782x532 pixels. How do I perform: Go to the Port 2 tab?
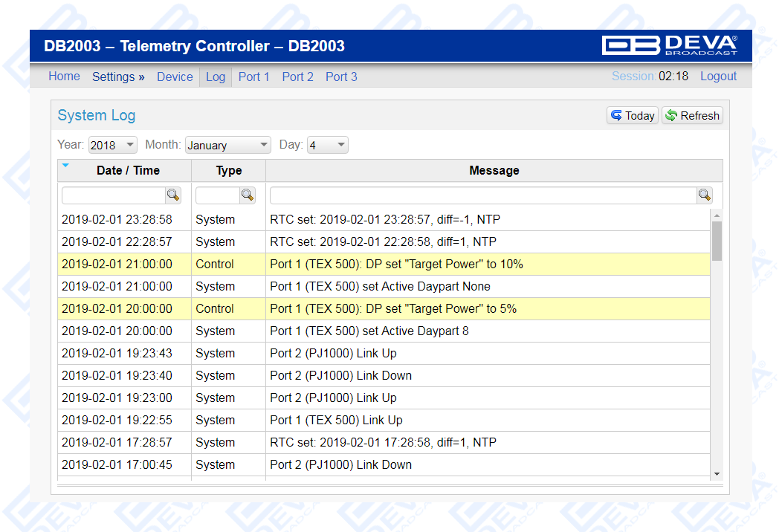coord(297,77)
